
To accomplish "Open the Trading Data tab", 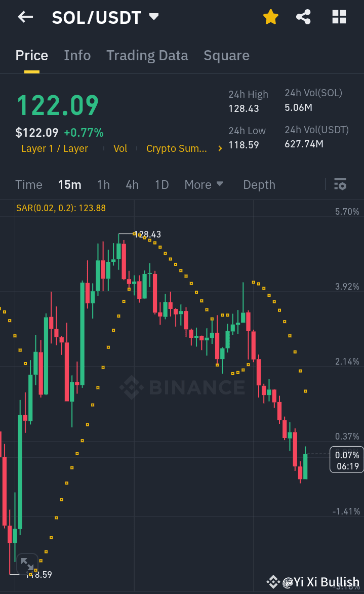I will coord(147,55).
